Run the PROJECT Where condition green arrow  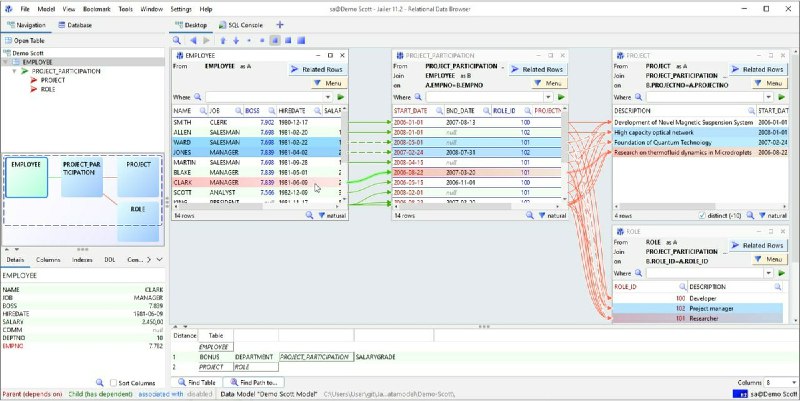point(782,97)
